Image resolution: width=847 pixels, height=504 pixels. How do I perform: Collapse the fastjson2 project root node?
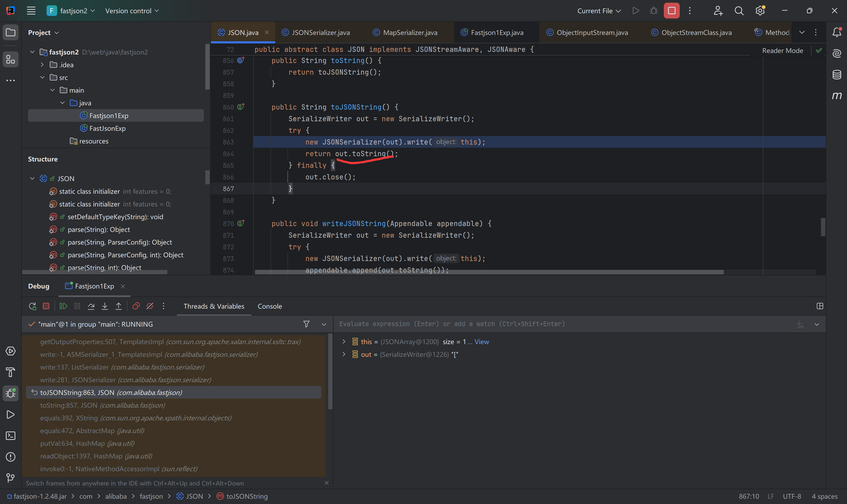coord(32,52)
